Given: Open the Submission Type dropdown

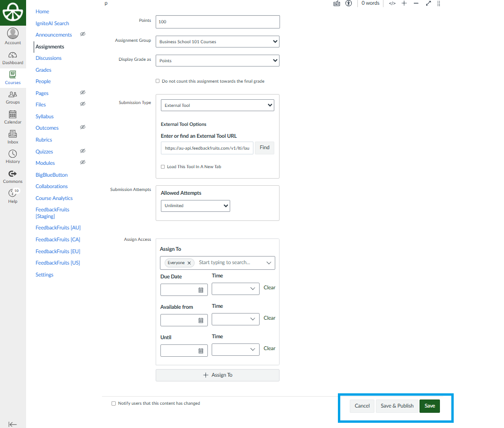Looking at the screenshot, I should click(217, 105).
